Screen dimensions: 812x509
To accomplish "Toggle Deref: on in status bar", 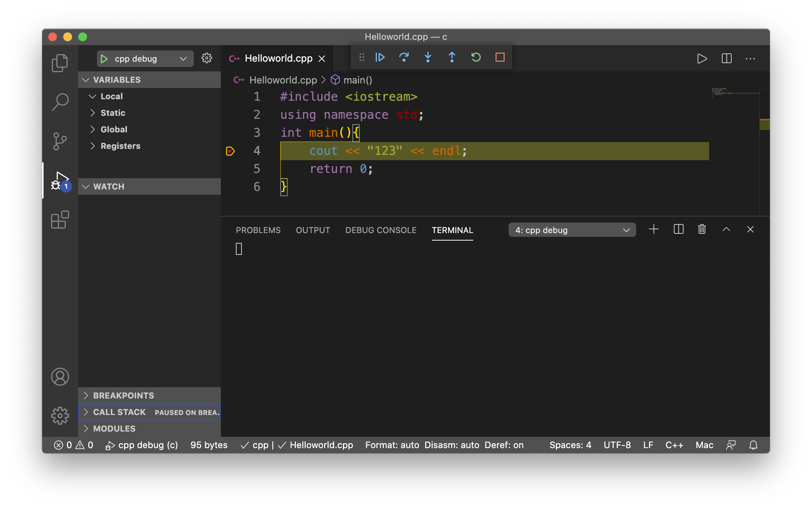I will click(x=504, y=445).
